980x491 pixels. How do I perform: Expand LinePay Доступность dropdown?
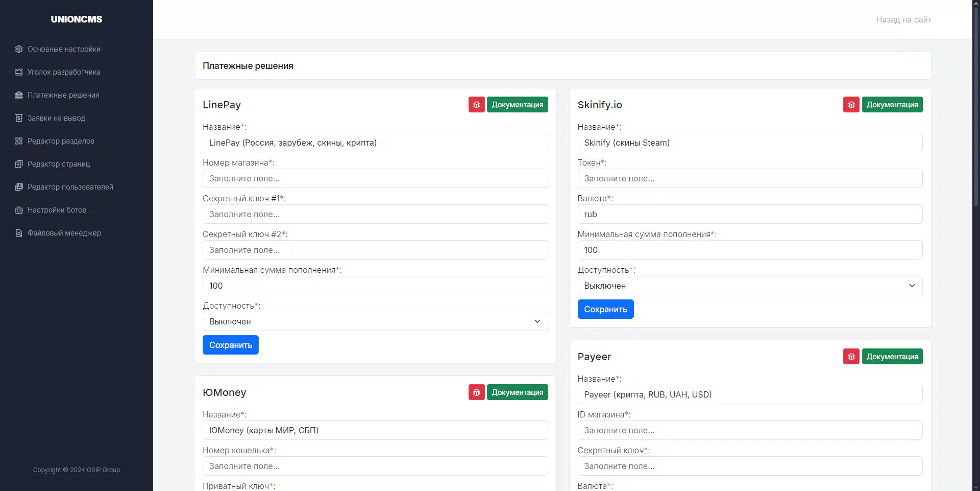tap(375, 321)
